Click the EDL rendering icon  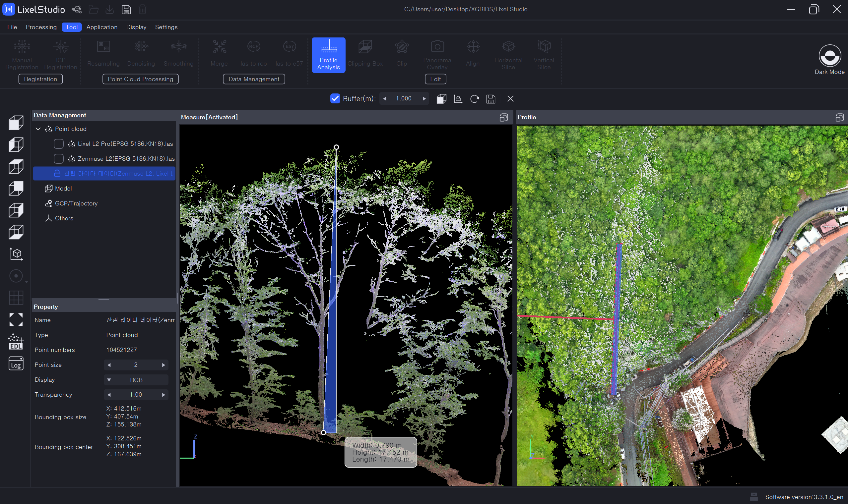click(16, 342)
